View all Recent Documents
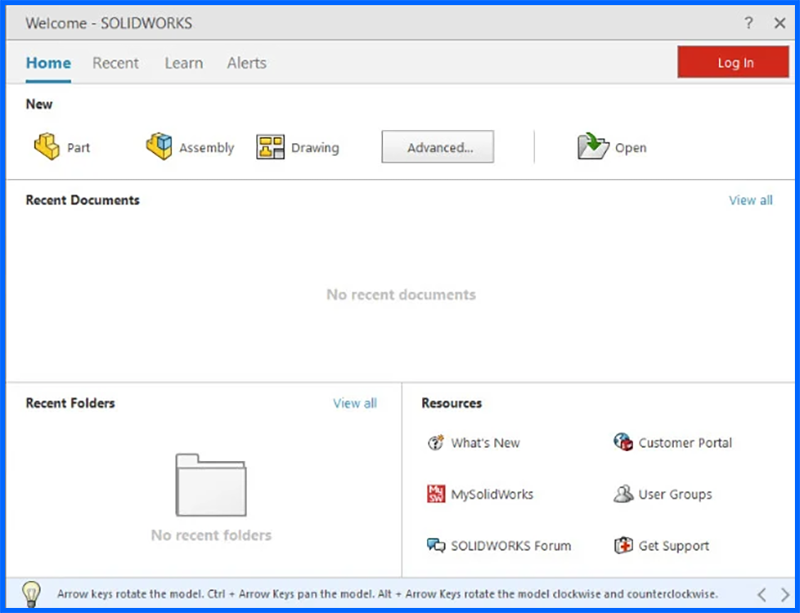The height and width of the screenshot is (613, 800). (x=750, y=200)
